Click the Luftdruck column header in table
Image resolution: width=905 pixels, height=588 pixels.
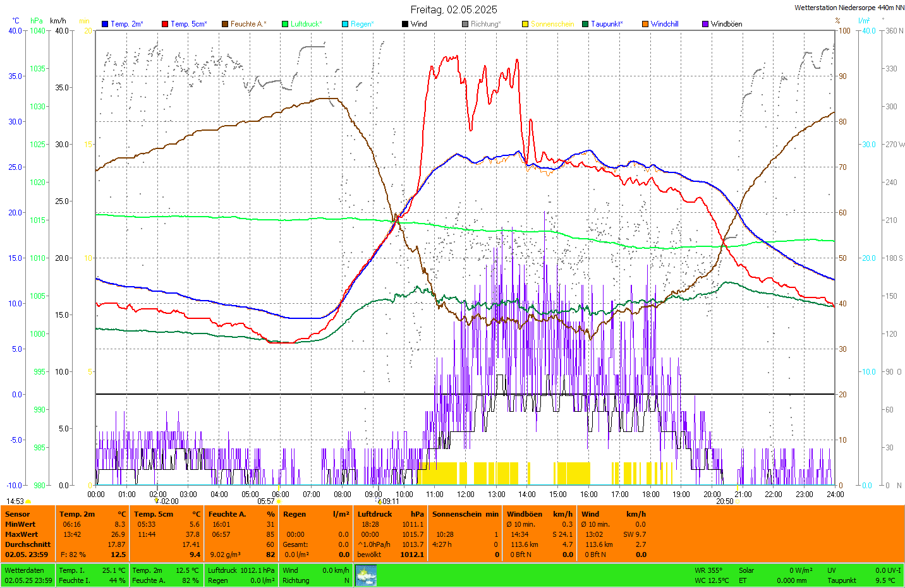pyautogui.click(x=375, y=514)
